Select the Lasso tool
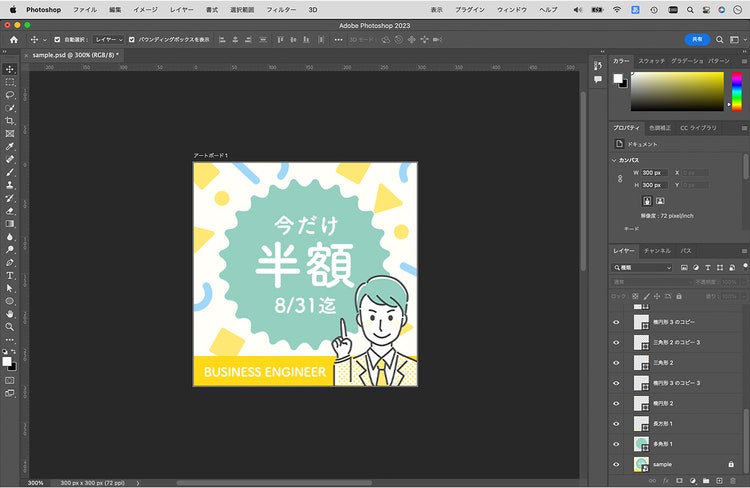 (x=10, y=95)
